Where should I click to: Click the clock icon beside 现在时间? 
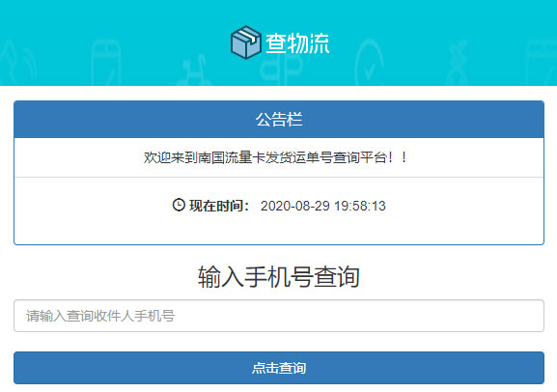coord(179,205)
